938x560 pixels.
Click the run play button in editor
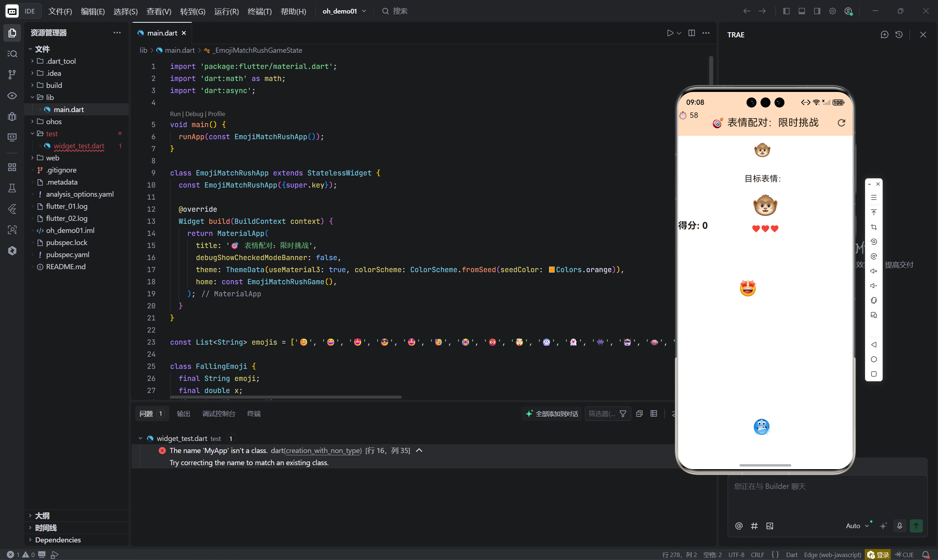click(670, 33)
